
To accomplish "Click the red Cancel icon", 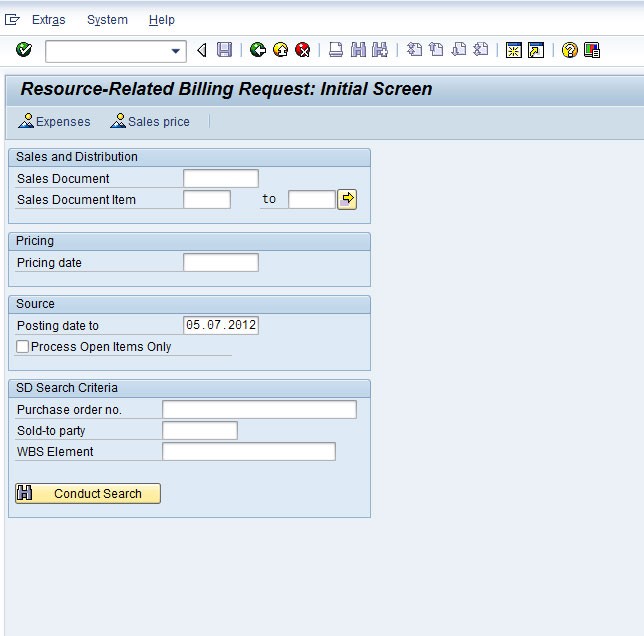I will pos(303,50).
